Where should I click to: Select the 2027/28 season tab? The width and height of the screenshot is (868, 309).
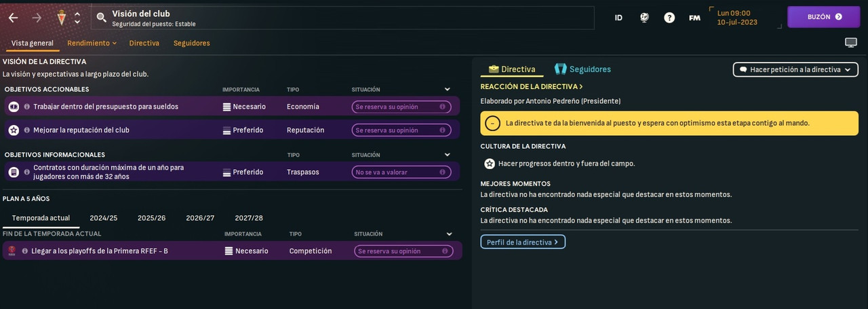click(x=249, y=218)
